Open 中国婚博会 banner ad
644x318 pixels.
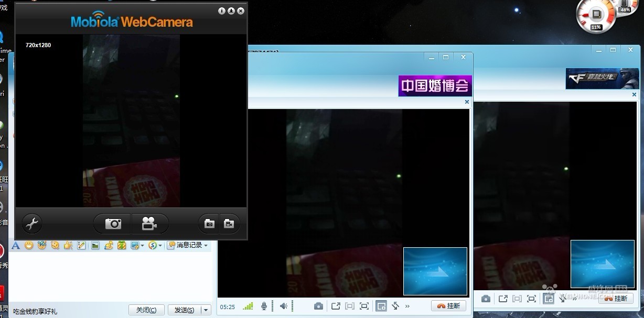coord(435,85)
